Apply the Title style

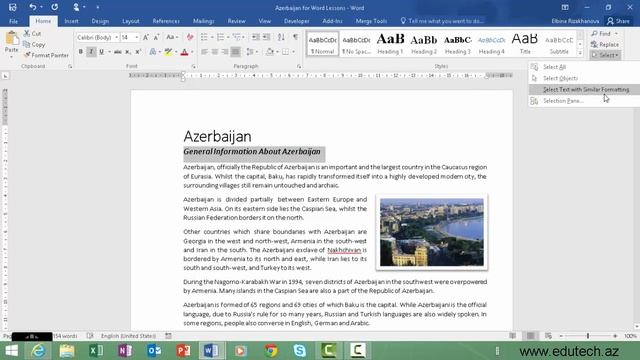coord(525,44)
